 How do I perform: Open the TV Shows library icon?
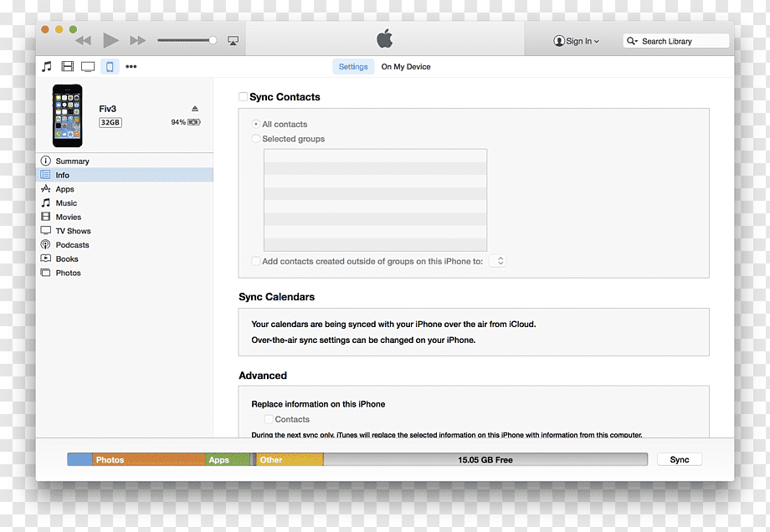88,67
